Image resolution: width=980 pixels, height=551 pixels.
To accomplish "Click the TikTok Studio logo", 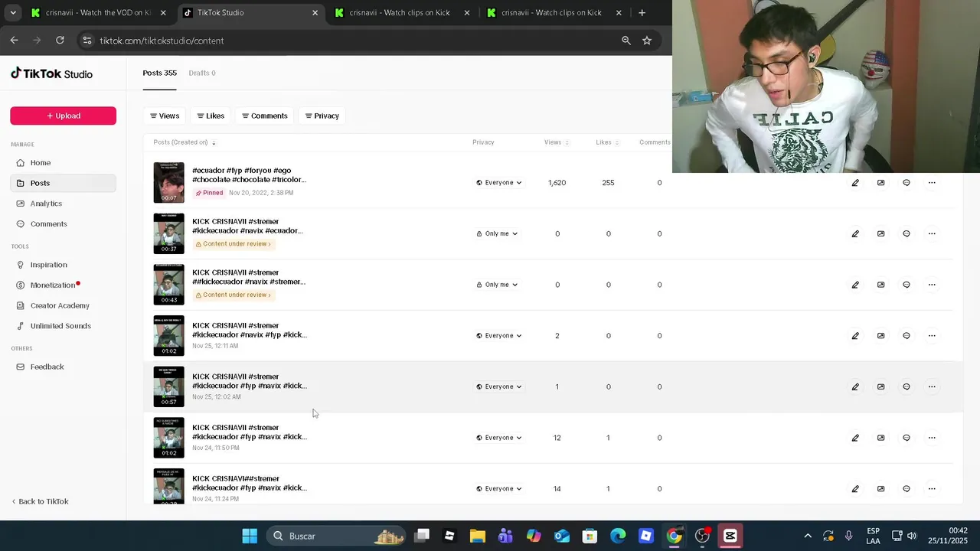I will click(x=51, y=73).
